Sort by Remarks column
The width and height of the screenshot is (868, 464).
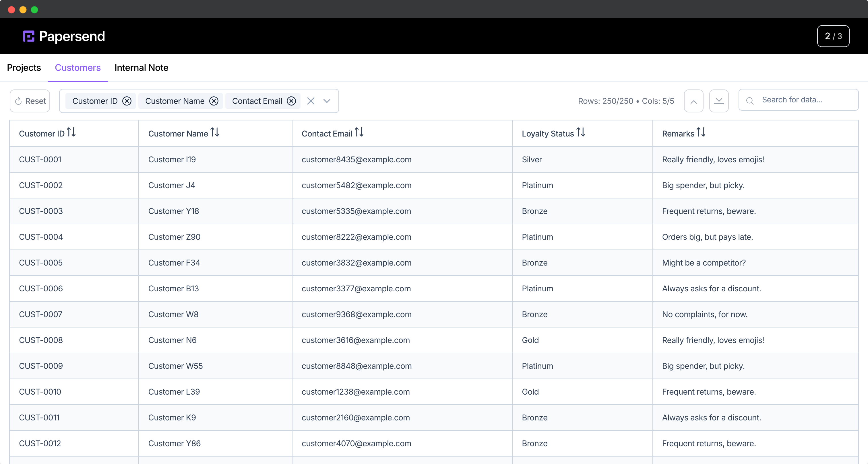point(701,133)
